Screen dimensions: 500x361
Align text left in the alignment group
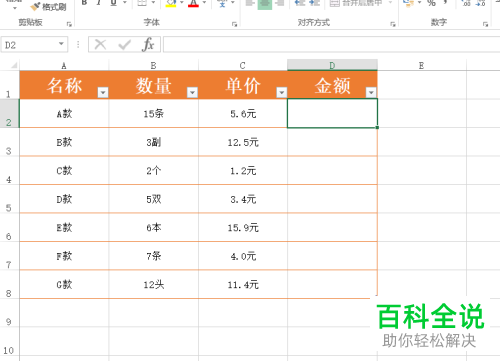[250, 3]
